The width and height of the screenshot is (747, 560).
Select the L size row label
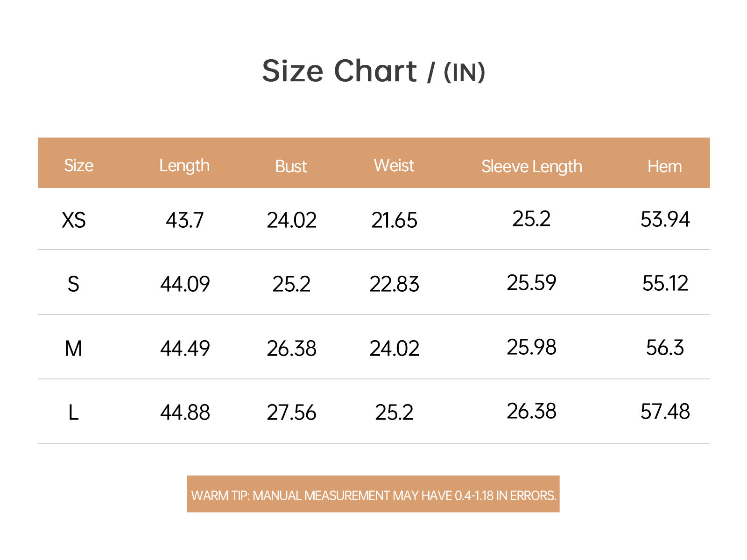(73, 413)
